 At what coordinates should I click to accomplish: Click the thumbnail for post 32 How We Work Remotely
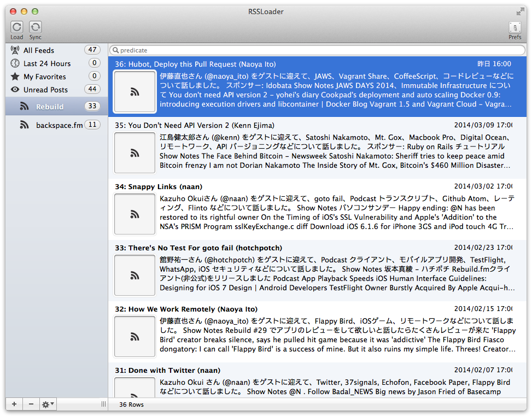point(135,337)
